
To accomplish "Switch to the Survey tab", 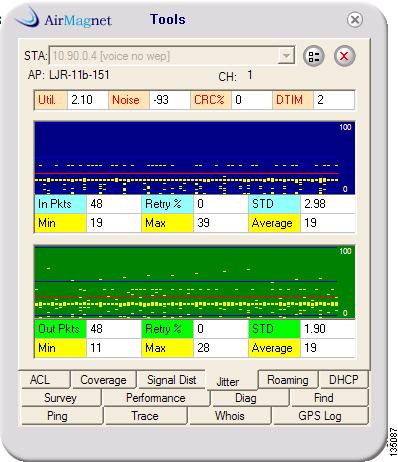I will tap(60, 398).
